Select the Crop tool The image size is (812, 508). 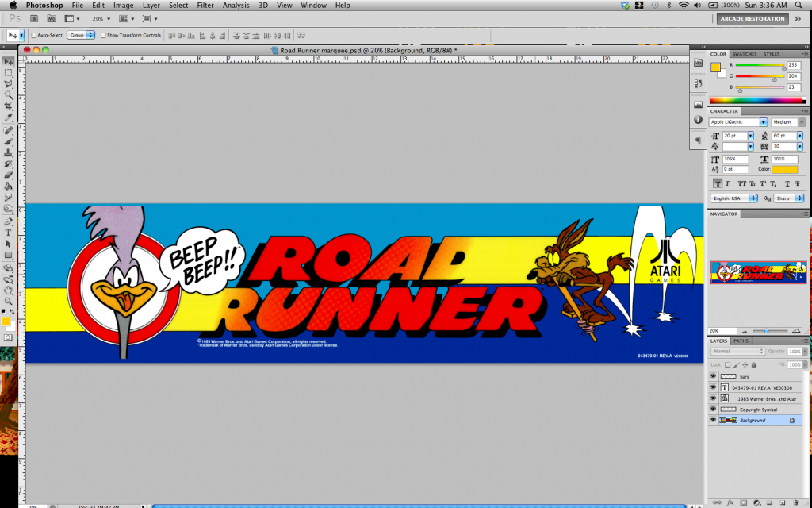click(9, 104)
